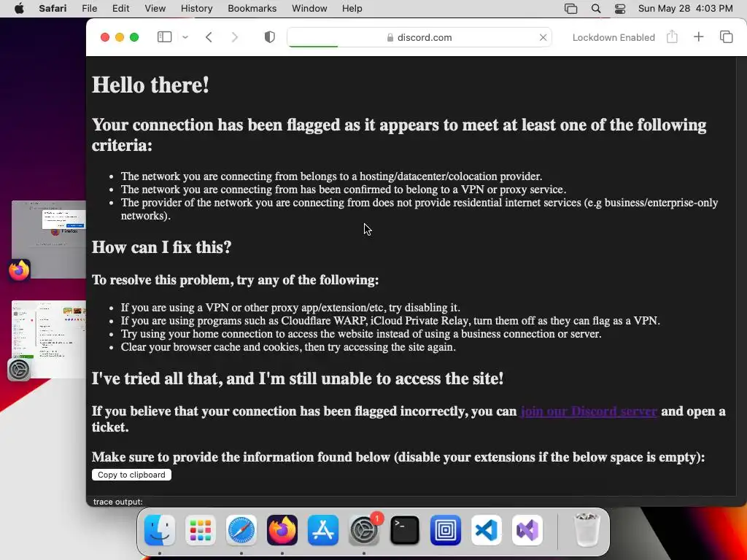
Task: Open the blue concentric squares Dock app
Action: 446,530
